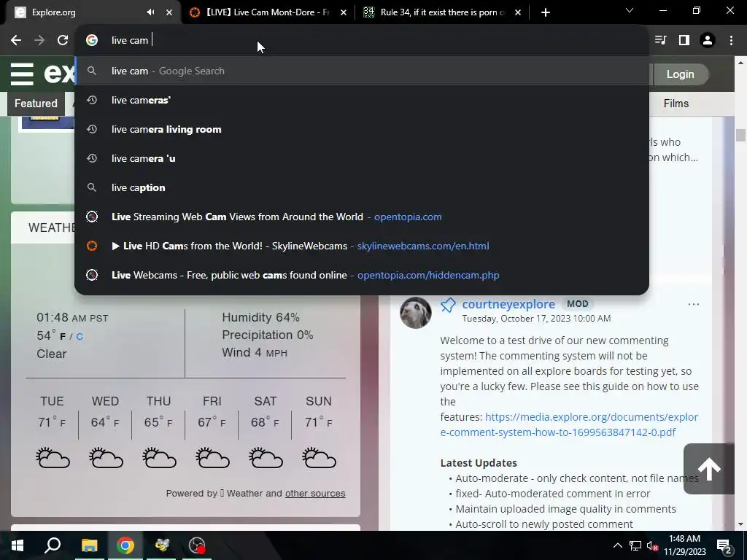Viewport: 747px width, 560px height.
Task: Click the Chrome taskbar icon
Action: pyautogui.click(x=125, y=545)
